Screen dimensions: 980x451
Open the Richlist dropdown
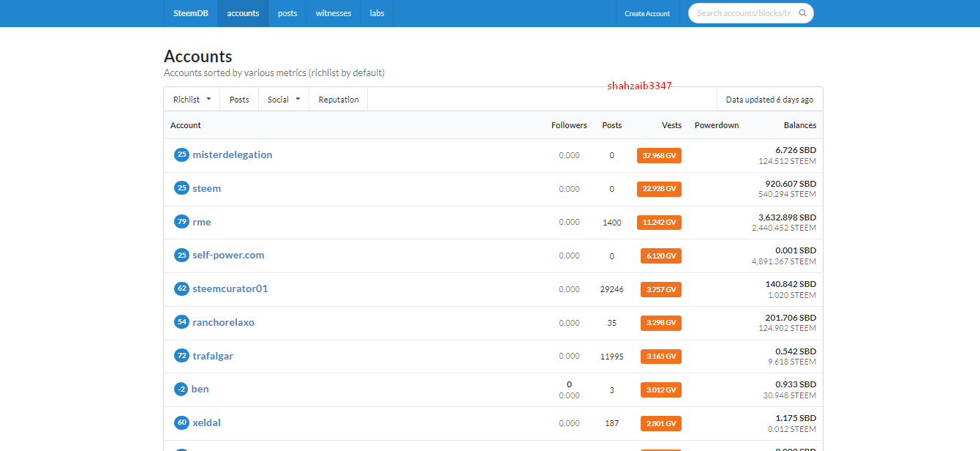point(192,100)
